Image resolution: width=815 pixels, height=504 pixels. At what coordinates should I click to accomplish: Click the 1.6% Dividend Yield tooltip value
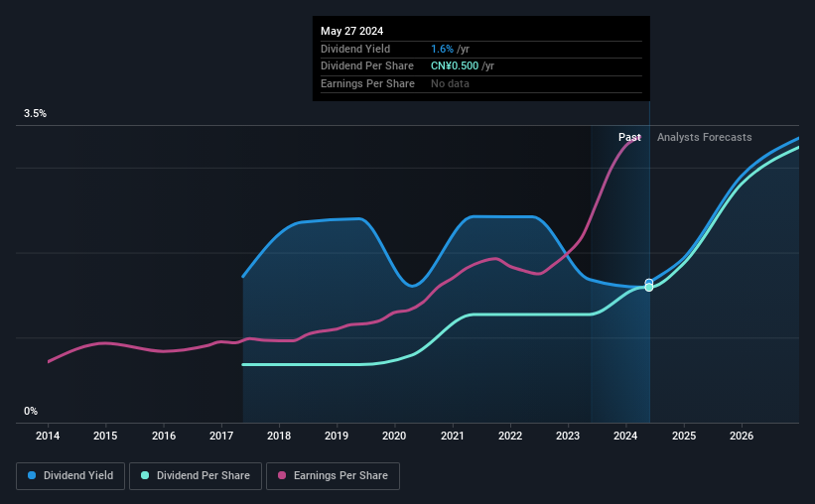click(x=443, y=49)
